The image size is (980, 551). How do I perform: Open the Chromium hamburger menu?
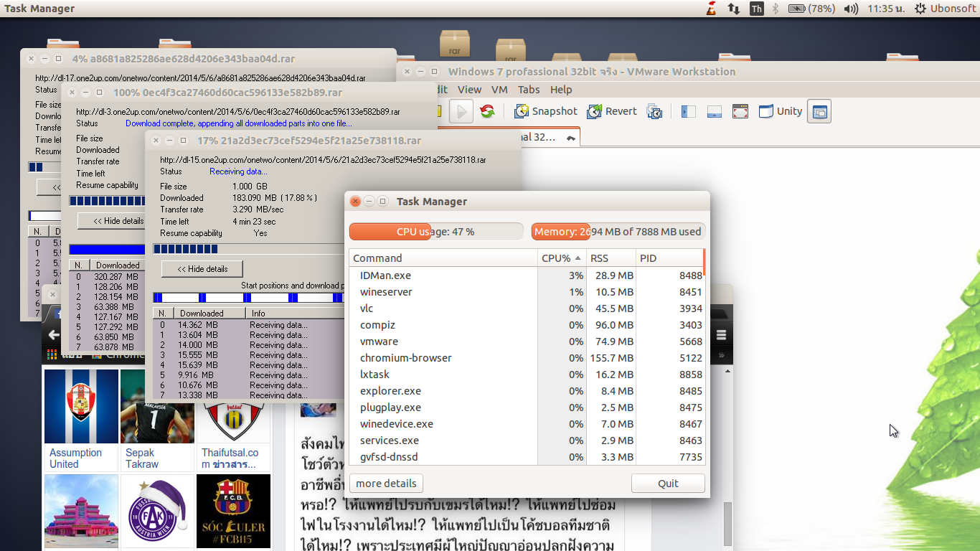[721, 335]
